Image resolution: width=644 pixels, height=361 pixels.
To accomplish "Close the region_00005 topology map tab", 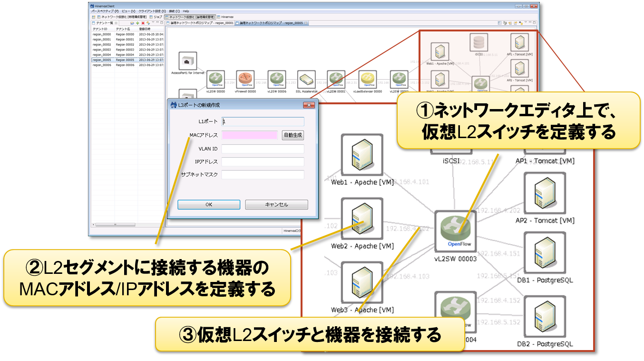I will [306, 23].
